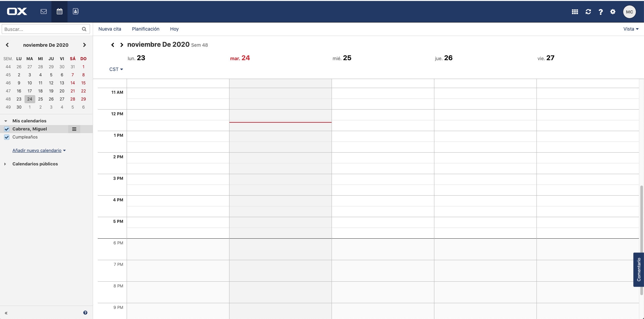Image resolution: width=644 pixels, height=319 pixels.
Task: Open the Vista dropdown
Action: tap(631, 29)
